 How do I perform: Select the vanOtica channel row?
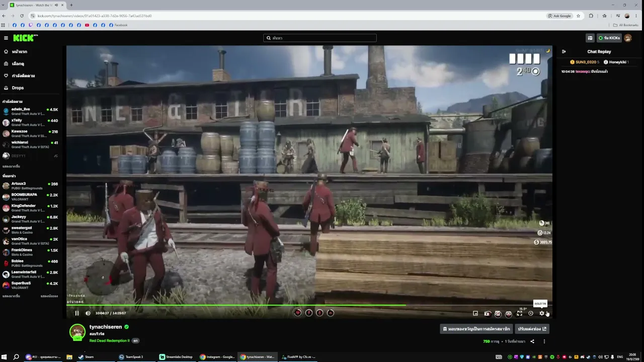click(x=30, y=241)
